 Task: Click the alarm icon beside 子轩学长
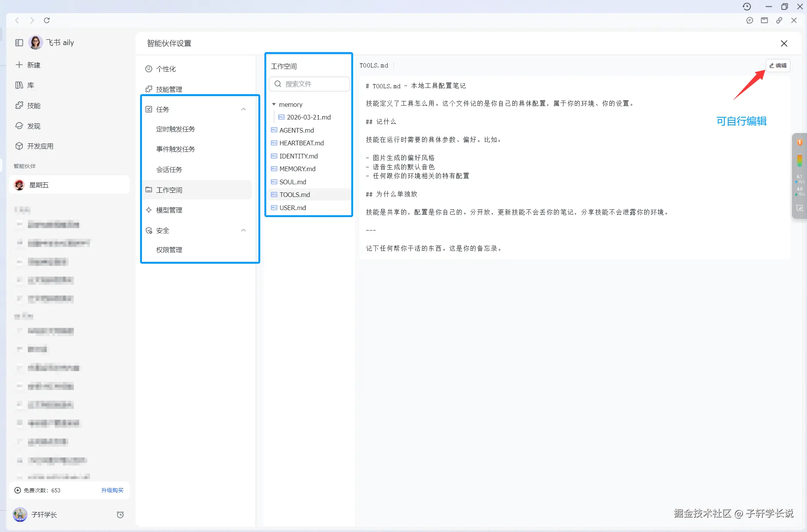coord(120,515)
